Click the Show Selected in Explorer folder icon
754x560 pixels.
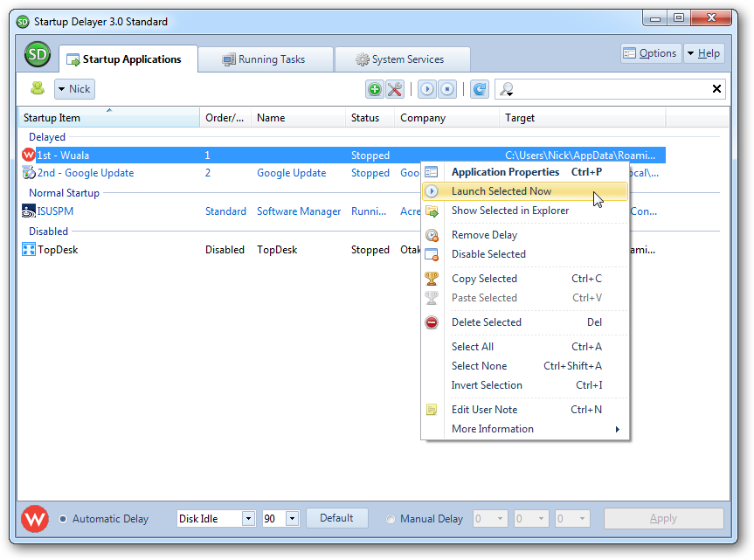pyautogui.click(x=432, y=211)
